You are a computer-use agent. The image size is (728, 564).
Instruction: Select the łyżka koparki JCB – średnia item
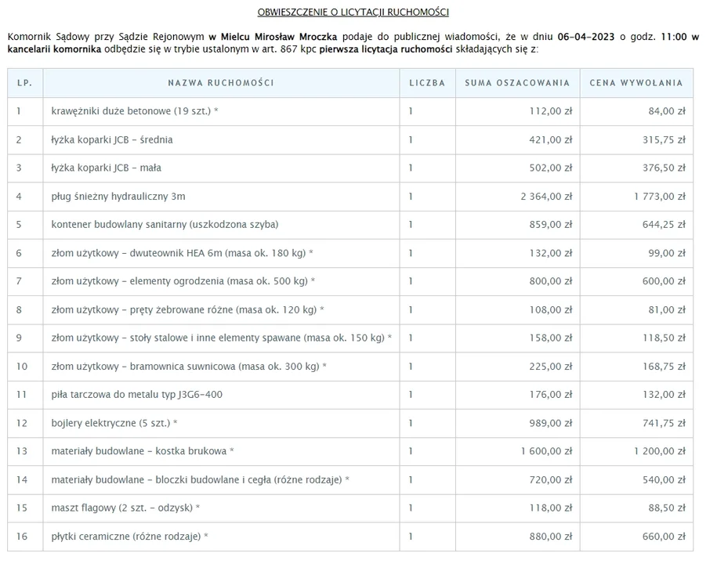(x=112, y=139)
